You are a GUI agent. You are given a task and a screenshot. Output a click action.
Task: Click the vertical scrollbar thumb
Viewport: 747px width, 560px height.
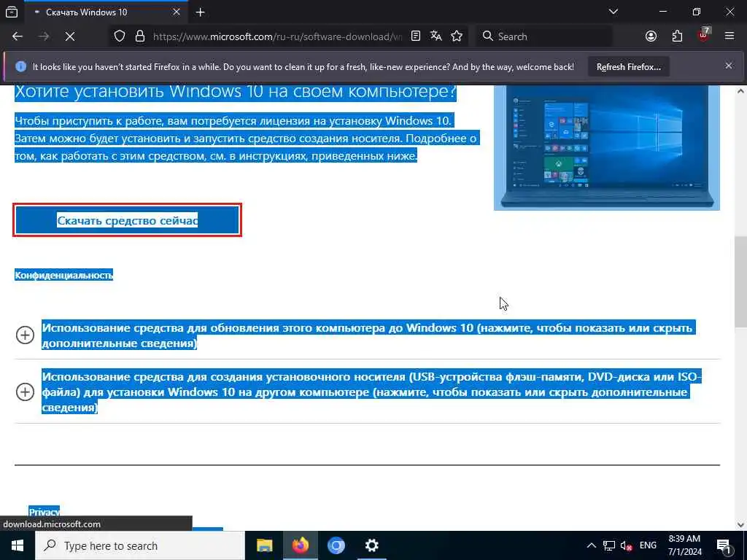740,281
